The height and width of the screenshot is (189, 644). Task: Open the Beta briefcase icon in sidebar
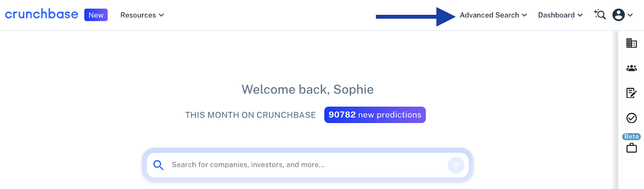point(632,148)
